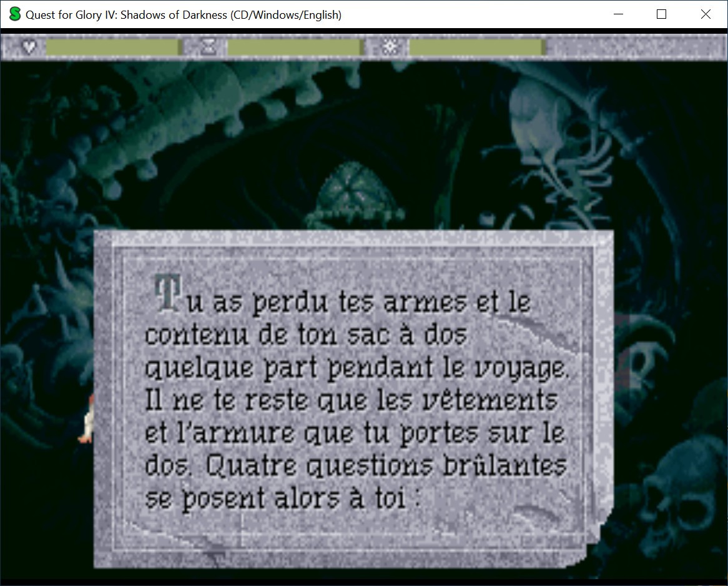728x586 pixels.
Task: Click the text "se posent alors à toi :"
Action: 282,499
